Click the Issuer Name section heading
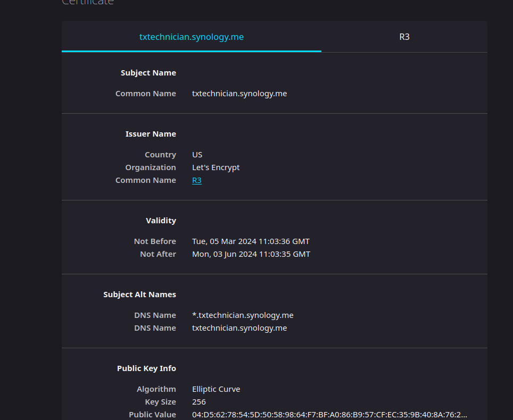 click(x=151, y=134)
